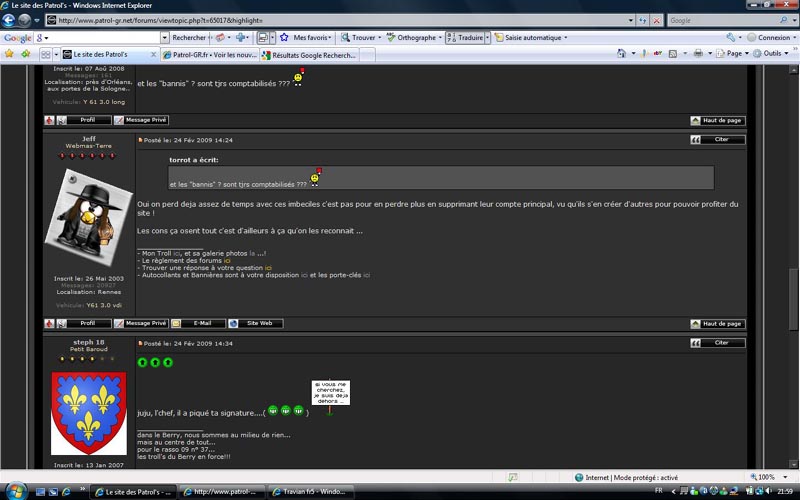Click the first green arrow smiley in steph 18's post
The height and width of the screenshot is (500, 800).
[x=142, y=362]
